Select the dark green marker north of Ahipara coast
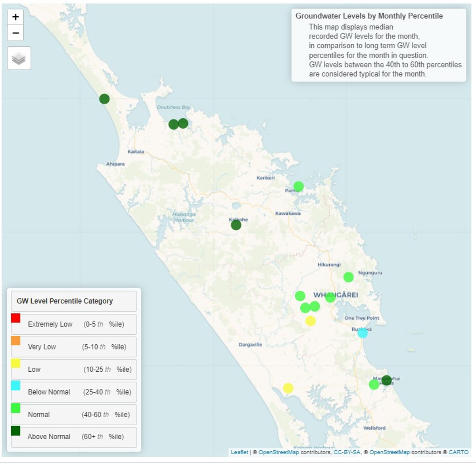The image size is (476, 463). 104,99
